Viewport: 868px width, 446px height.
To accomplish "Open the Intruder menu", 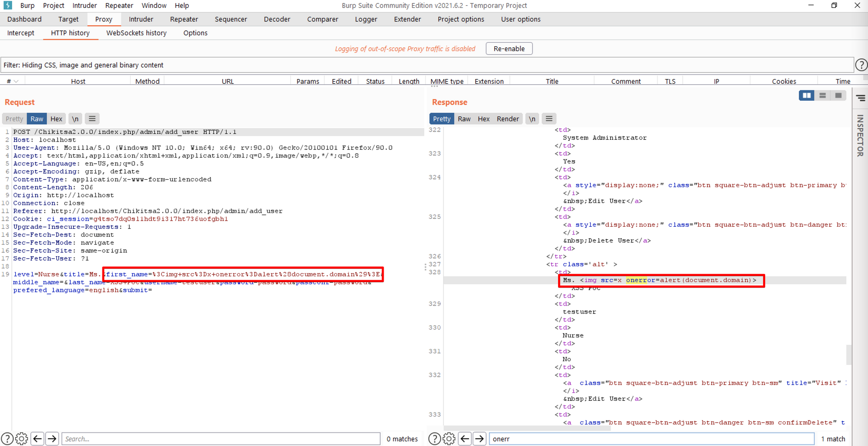I will (85, 6).
